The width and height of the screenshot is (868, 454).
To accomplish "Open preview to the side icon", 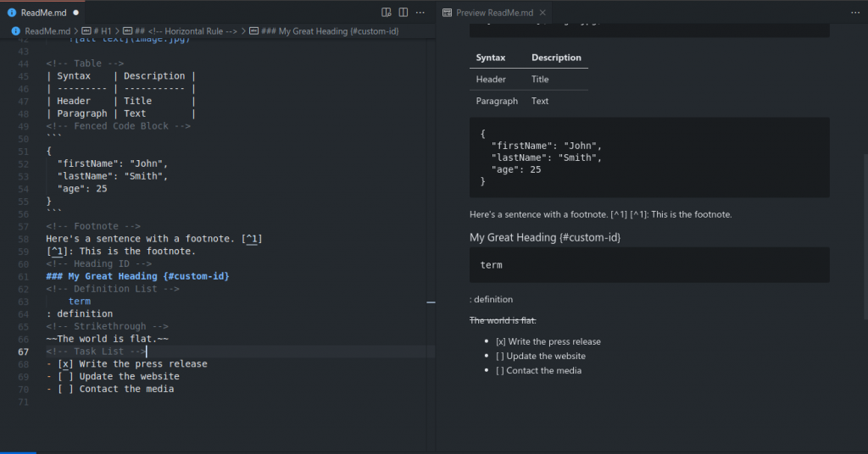I will point(387,12).
